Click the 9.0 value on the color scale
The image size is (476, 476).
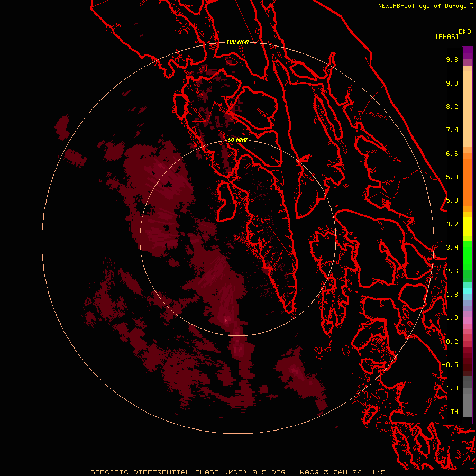click(452, 83)
